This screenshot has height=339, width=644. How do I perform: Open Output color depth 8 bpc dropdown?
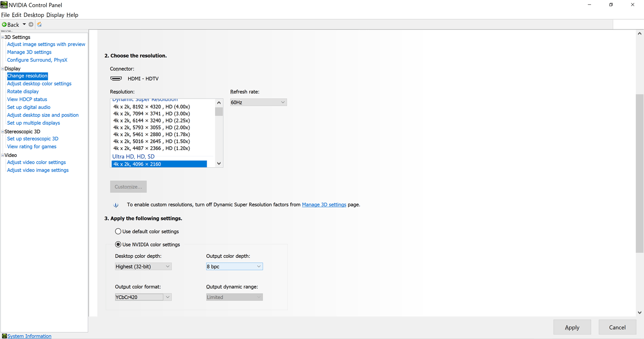tap(234, 267)
